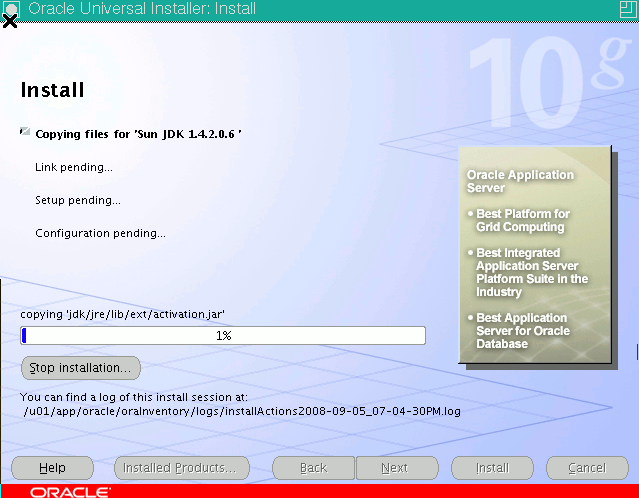The height and width of the screenshot is (498, 639).
Task: Click the Installed Products button
Action: tap(182, 468)
